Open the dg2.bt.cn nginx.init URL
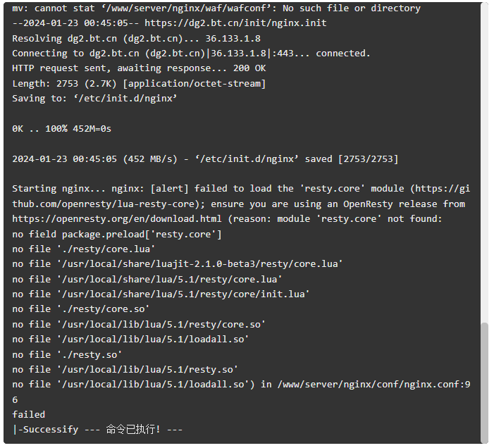This screenshot has height=448, width=494. (x=235, y=23)
